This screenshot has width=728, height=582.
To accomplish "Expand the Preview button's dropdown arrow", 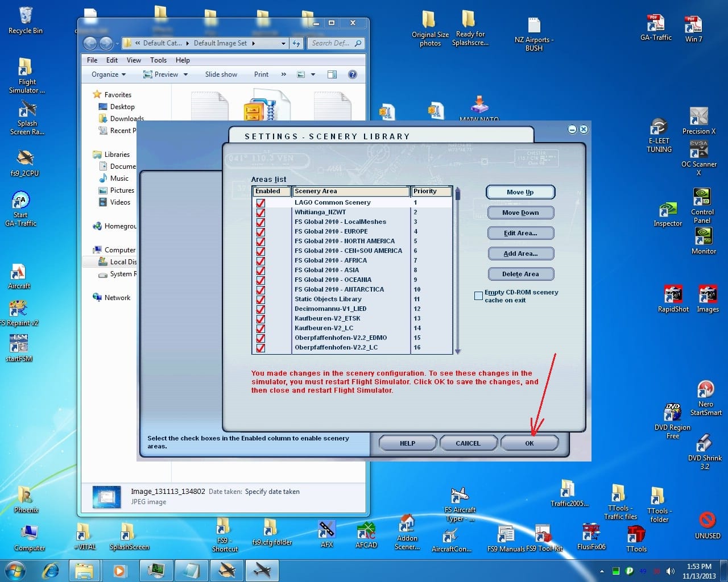I will coord(185,74).
